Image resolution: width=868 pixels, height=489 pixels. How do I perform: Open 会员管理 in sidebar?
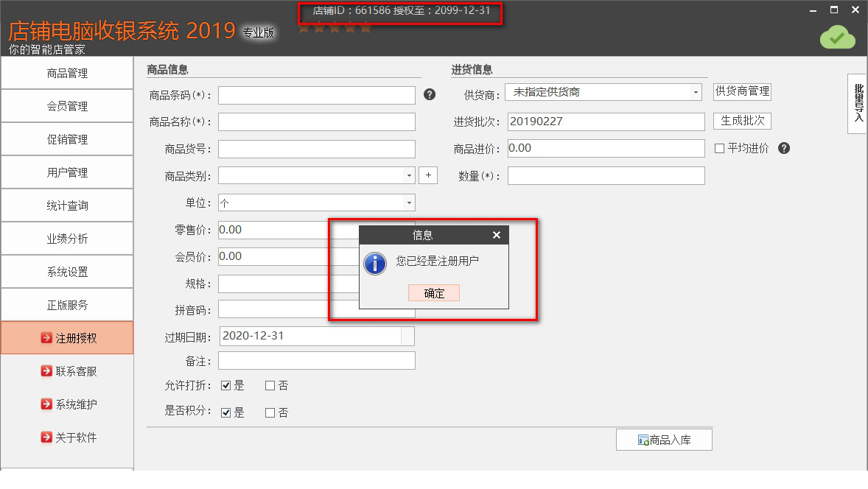point(67,106)
